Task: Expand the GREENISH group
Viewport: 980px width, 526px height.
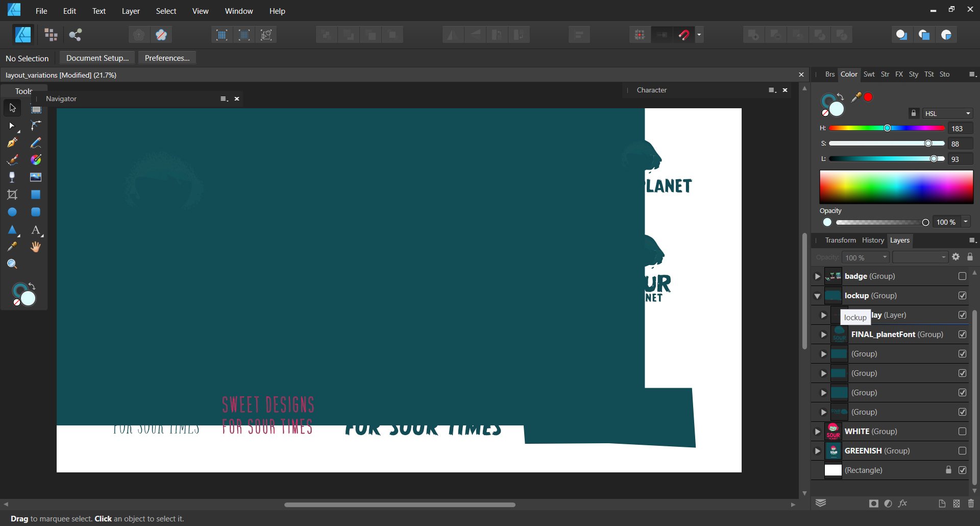Action: click(x=817, y=451)
